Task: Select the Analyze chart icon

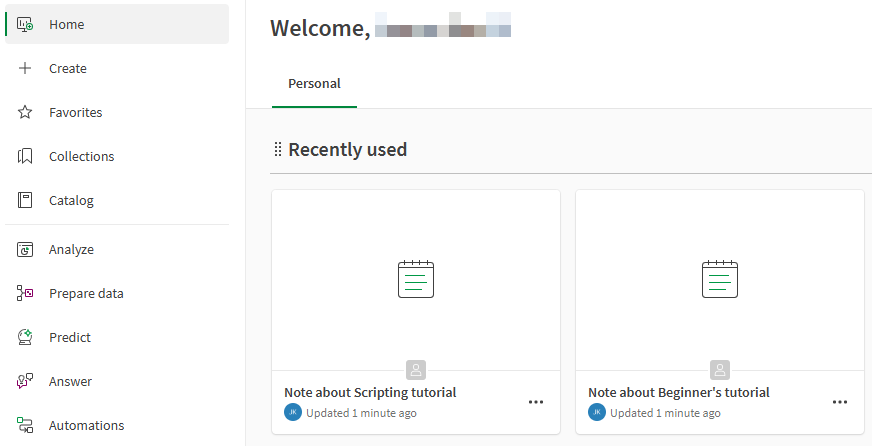Action: [x=26, y=249]
